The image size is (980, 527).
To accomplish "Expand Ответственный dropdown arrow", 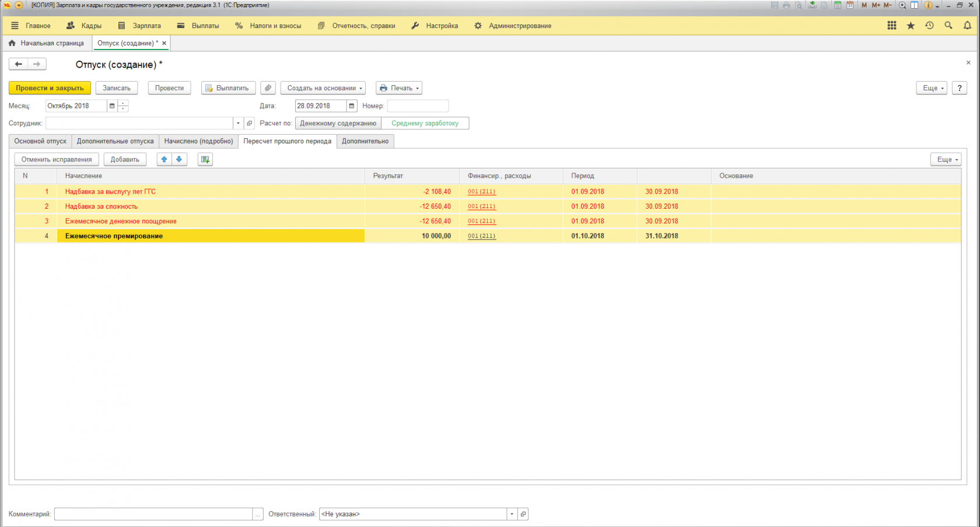I will (x=512, y=514).
